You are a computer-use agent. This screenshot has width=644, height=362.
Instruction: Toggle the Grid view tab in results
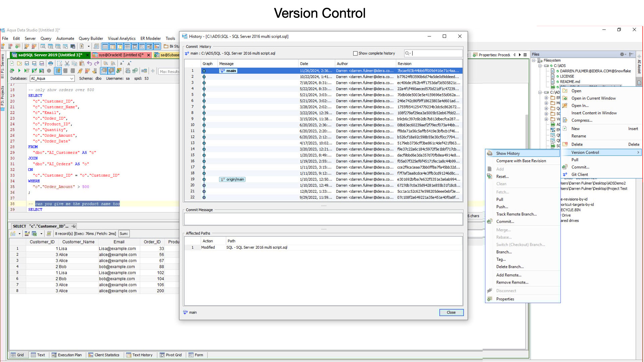pos(17,355)
